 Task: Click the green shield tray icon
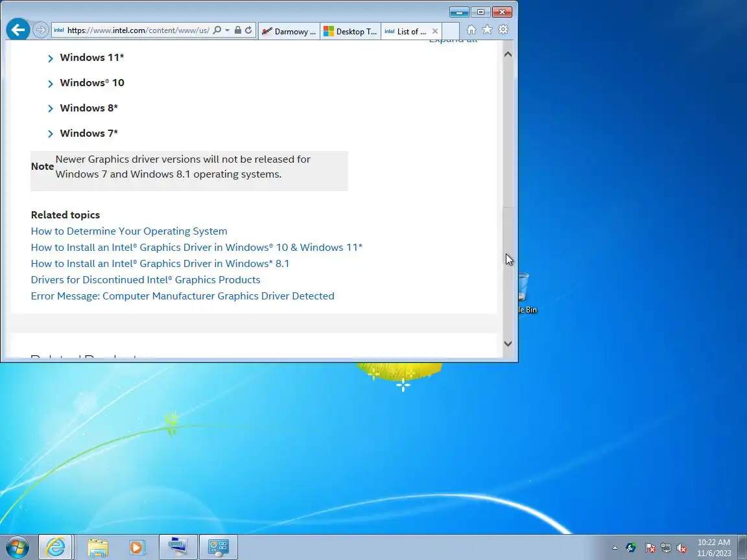(x=631, y=548)
